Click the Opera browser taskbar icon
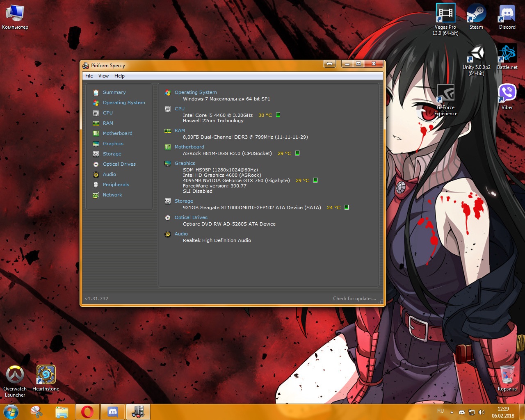The width and height of the screenshot is (525, 420). (87, 412)
